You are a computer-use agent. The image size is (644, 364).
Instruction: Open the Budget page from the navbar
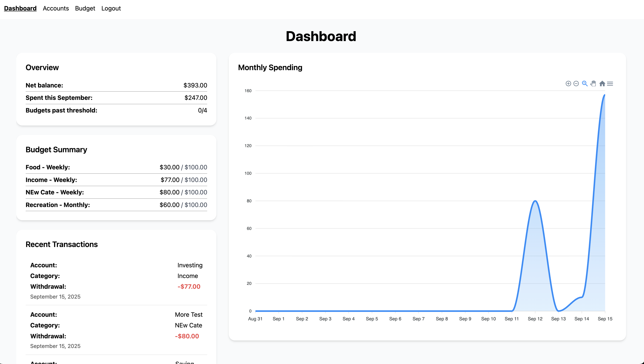click(x=85, y=8)
